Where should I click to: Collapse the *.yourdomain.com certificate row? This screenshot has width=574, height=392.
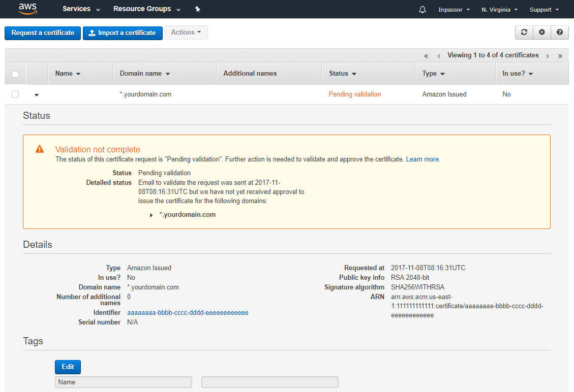pos(37,95)
